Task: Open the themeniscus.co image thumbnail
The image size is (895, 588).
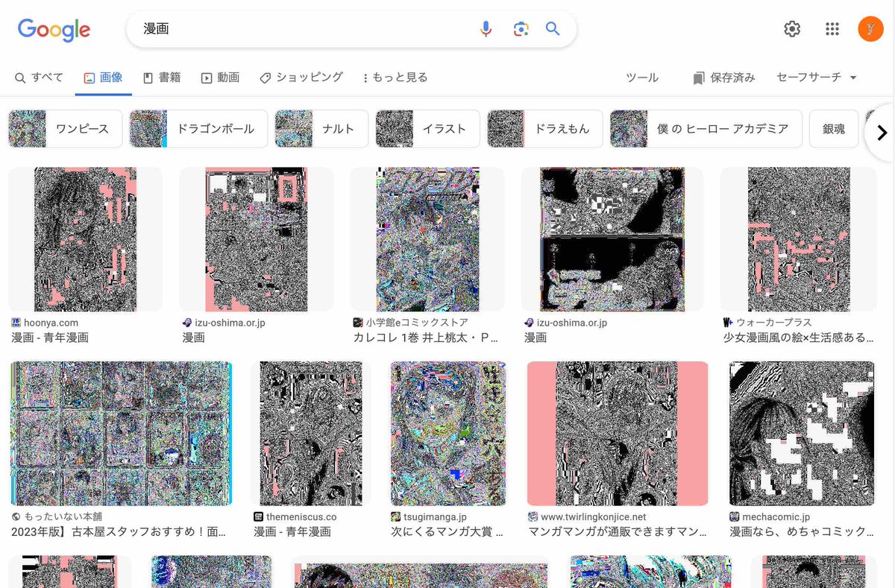Action: (x=311, y=434)
